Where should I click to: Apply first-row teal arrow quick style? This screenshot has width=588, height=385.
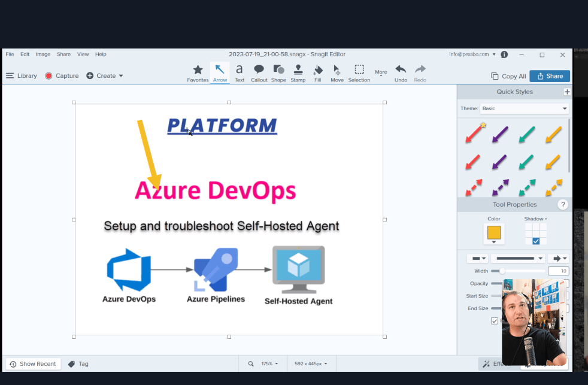coord(526,134)
